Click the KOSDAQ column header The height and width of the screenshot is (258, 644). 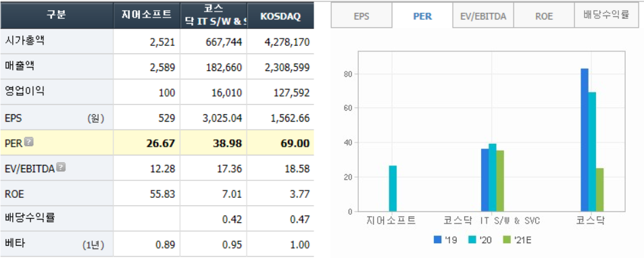click(280, 15)
